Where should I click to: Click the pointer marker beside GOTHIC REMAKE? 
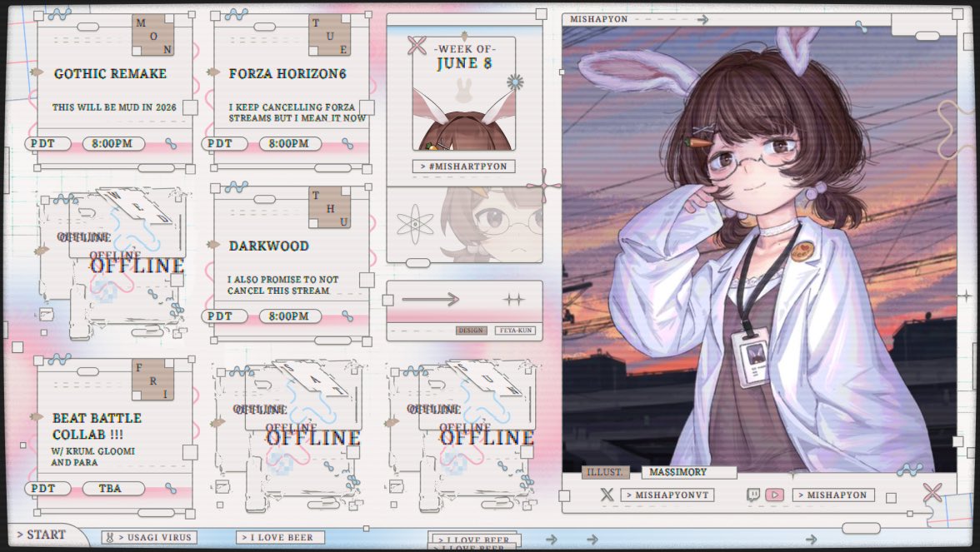(x=37, y=72)
